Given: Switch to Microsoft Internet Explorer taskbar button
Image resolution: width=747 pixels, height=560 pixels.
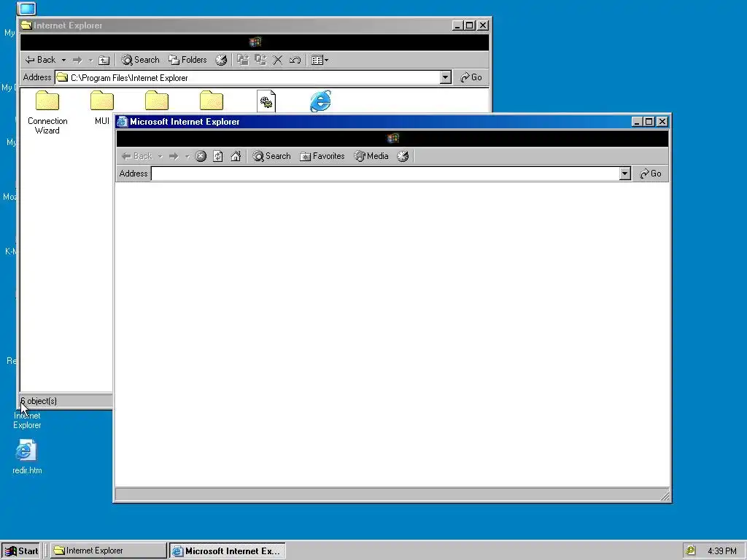Looking at the screenshot, I should [228, 551].
